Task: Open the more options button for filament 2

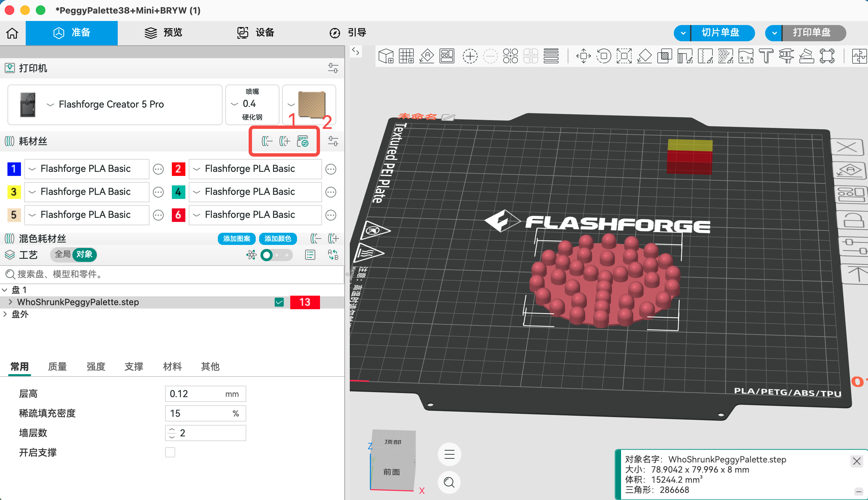Action: [x=330, y=169]
